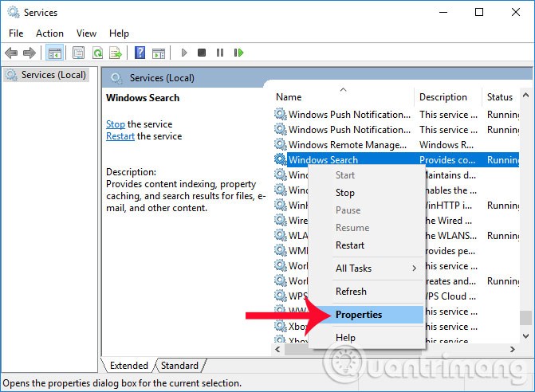Image resolution: width=535 pixels, height=392 pixels.
Task: Switch to the Standard tab
Action: (179, 366)
